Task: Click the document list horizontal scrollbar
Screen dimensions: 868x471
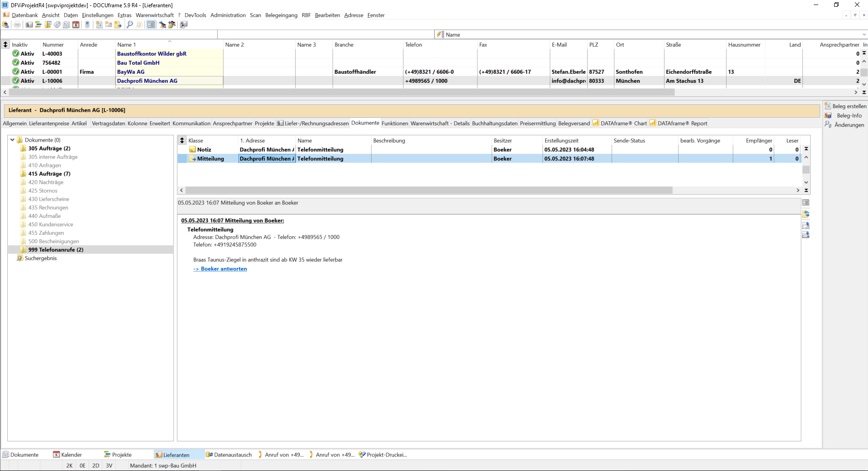Action: (x=429, y=190)
